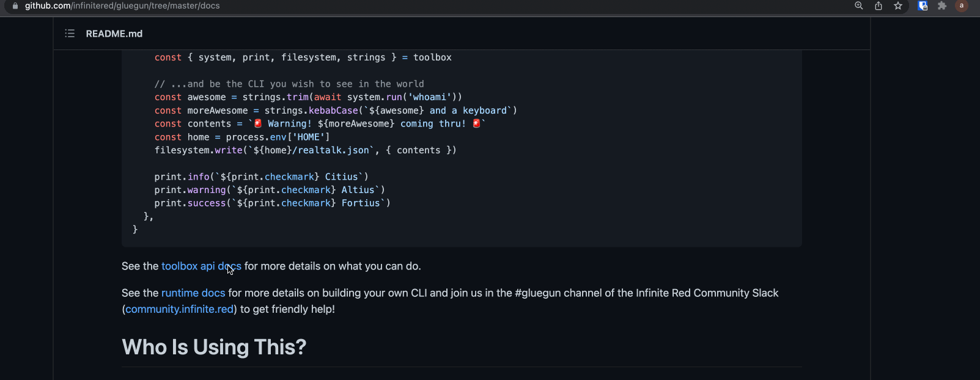
Task: Open the runtime docs link
Action: click(x=193, y=293)
